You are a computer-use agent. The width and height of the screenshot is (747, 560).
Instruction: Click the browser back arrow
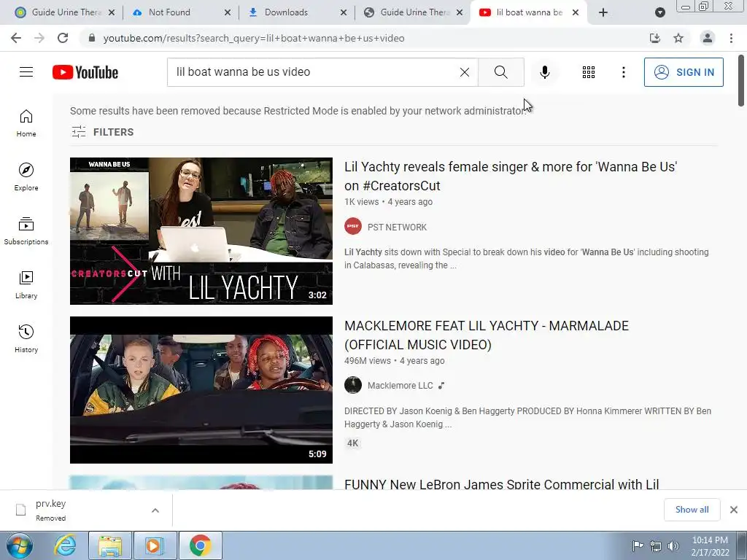(16, 38)
